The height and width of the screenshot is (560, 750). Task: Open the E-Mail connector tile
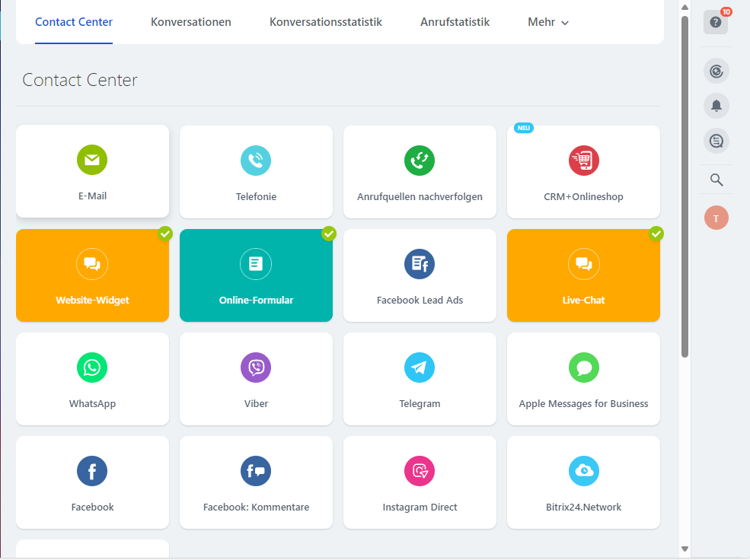pos(92,161)
